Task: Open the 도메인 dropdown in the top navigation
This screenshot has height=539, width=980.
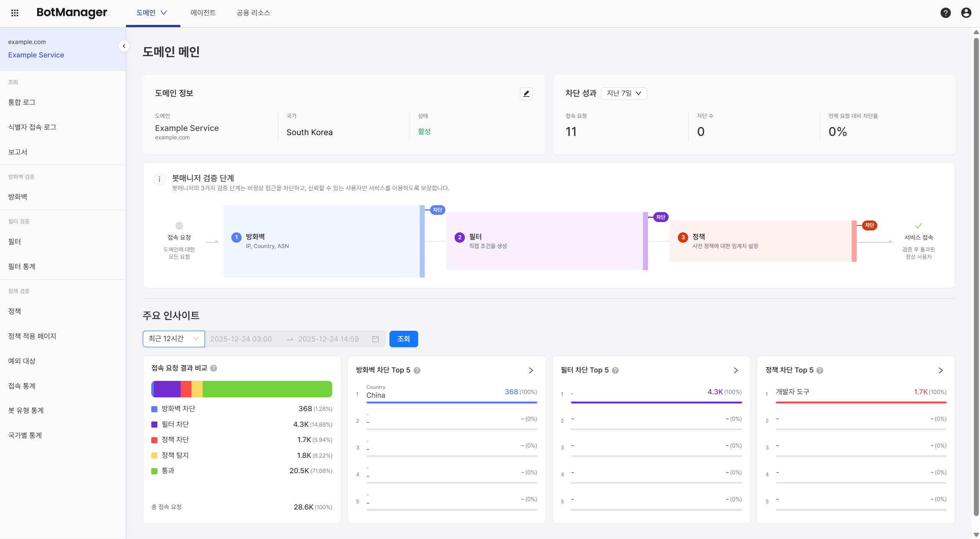Action: 152,13
